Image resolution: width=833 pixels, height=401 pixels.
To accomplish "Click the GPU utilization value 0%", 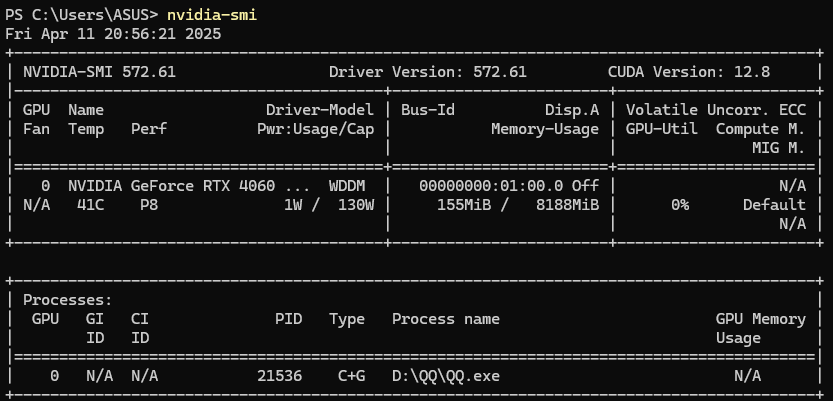I will (x=679, y=205).
